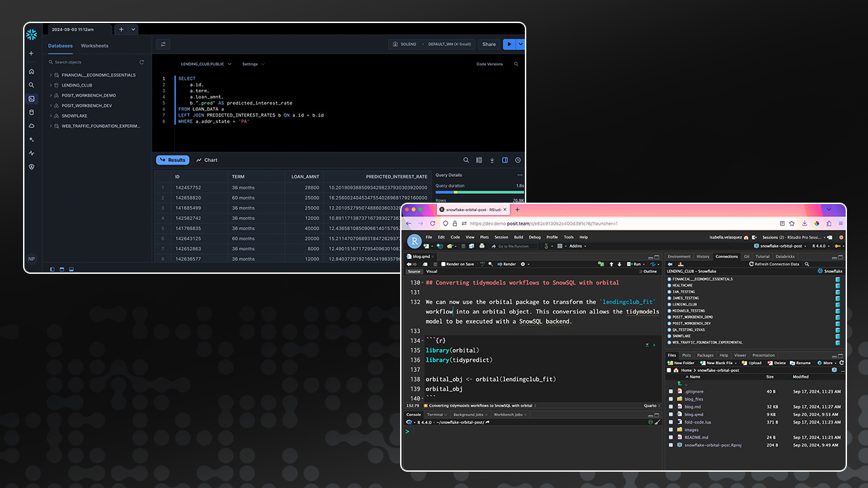868x488 pixels.
Task: Open the Session menu in RStudio
Action: click(x=501, y=237)
